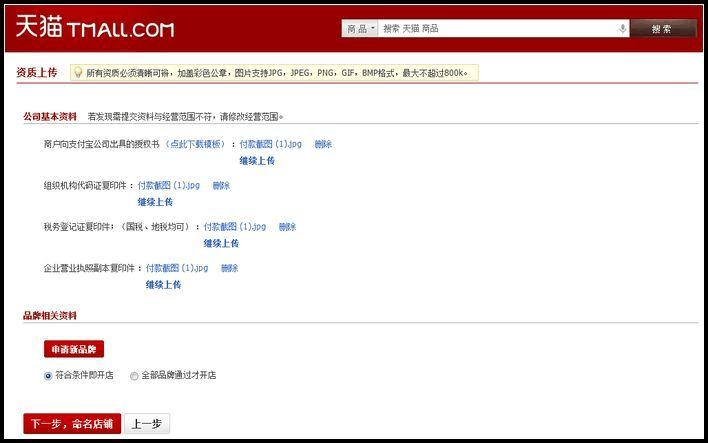Open the uploaded file for 税务登记证复印件
The width and height of the screenshot is (708, 443).
(x=235, y=227)
